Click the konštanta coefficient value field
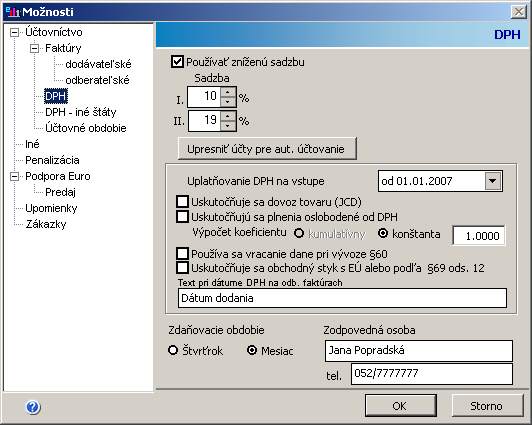The height and width of the screenshot is (425, 532). pos(479,235)
